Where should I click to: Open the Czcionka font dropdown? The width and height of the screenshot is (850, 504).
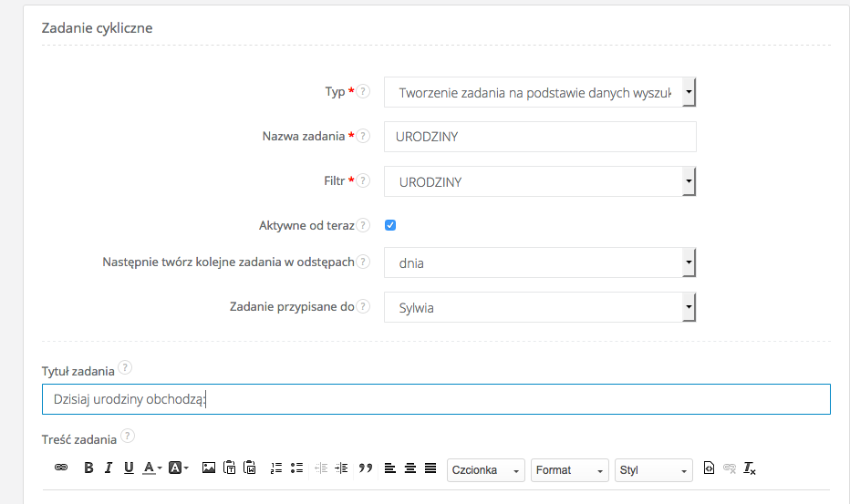(x=486, y=470)
